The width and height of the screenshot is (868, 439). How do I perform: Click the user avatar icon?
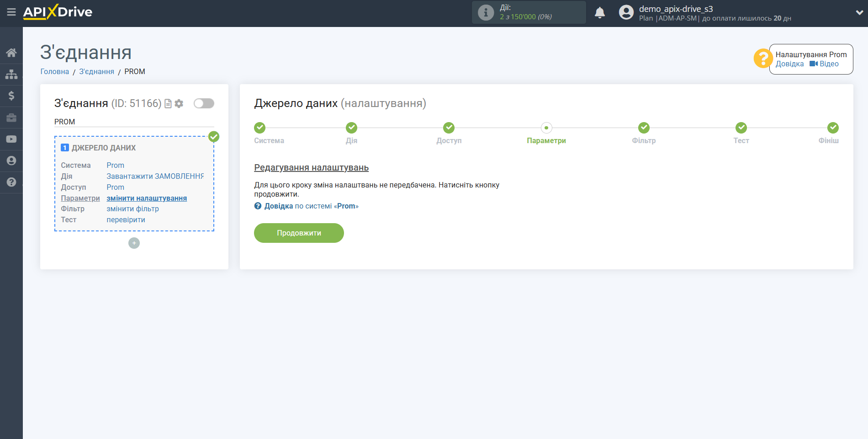tap(626, 12)
